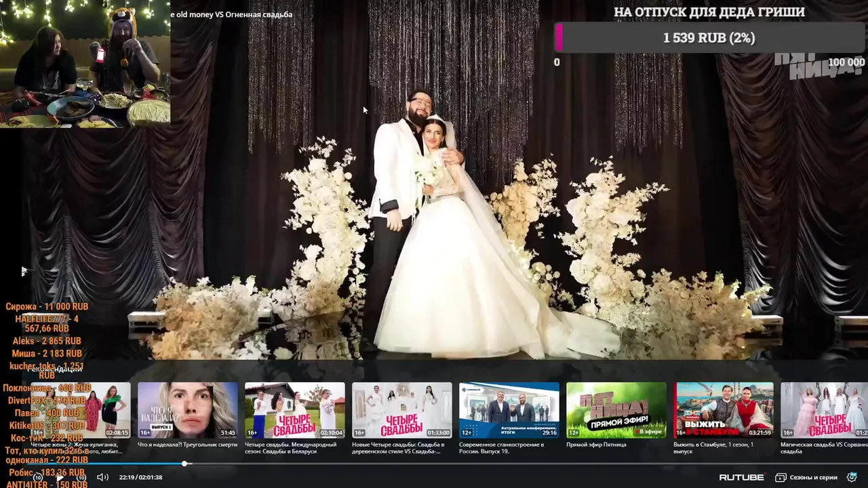Click the '1 539 RUB (2%)' donation bar
Screen dimensions: 868x488
click(710, 38)
